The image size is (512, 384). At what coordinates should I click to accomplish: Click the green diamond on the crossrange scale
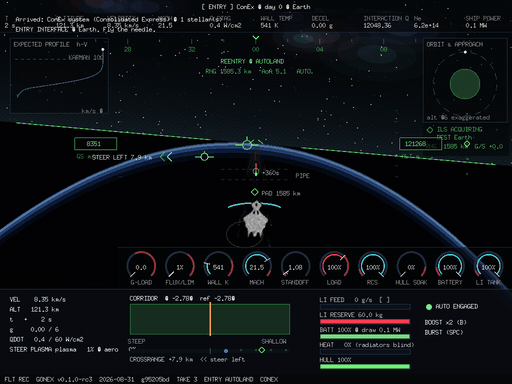(262, 350)
